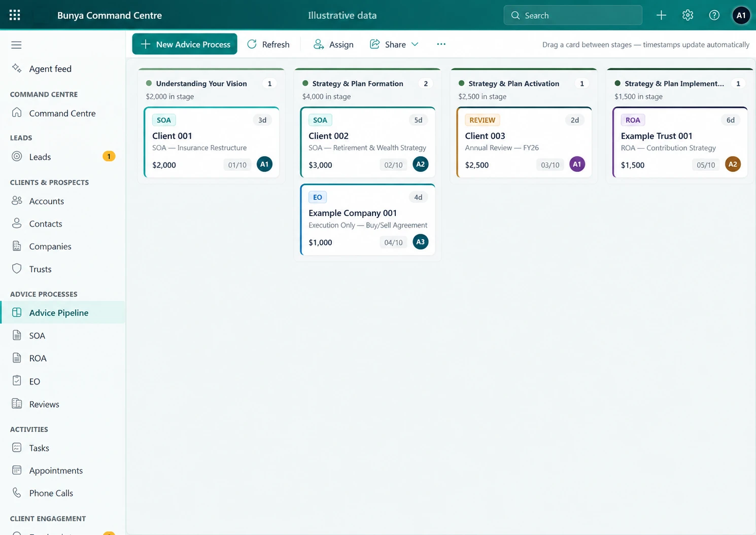Image resolution: width=756 pixels, height=535 pixels.
Task: Click the Search input field
Action: click(573, 15)
